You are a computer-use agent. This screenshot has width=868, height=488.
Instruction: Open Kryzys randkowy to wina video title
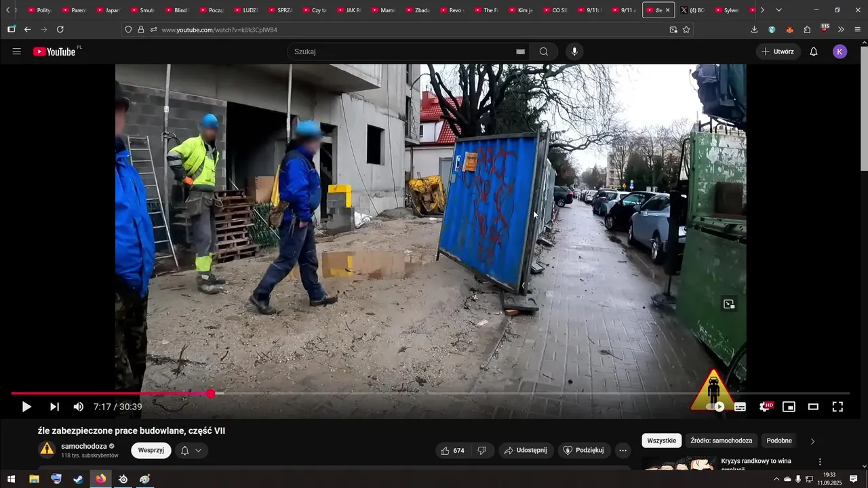pyautogui.click(x=756, y=464)
